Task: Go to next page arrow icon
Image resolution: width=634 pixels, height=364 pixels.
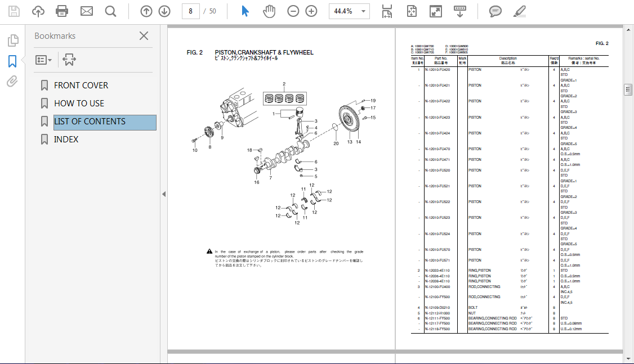Action: point(164,11)
